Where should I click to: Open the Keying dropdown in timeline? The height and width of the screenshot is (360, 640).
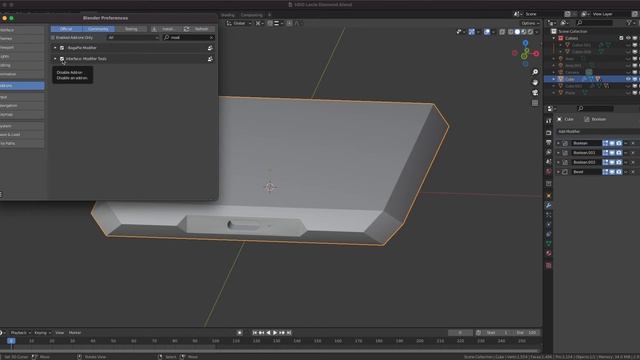[42, 333]
